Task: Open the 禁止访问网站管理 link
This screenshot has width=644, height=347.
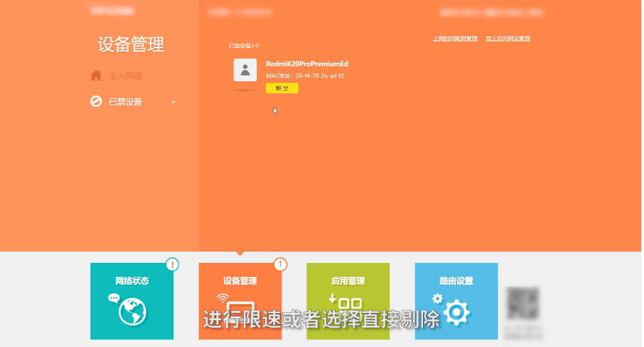Action: click(x=508, y=39)
